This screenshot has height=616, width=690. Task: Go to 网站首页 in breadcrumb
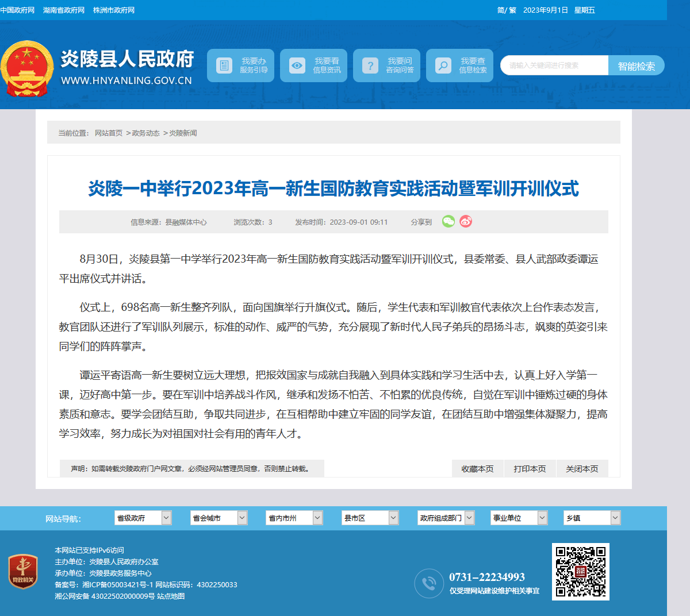109,133
